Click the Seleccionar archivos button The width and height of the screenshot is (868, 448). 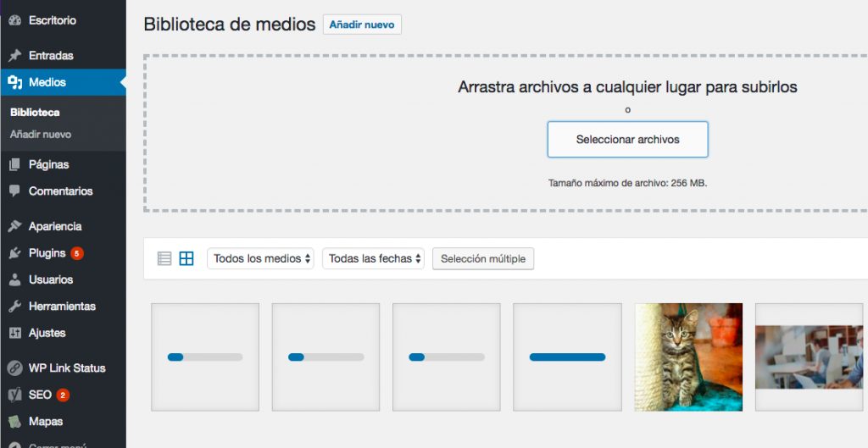point(628,140)
